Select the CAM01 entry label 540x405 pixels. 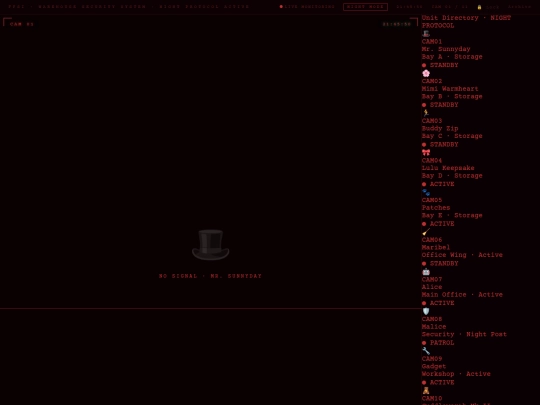pyautogui.click(x=432, y=41)
